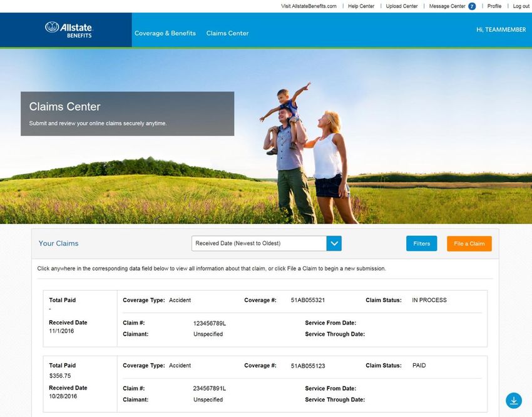
Task: Click the File a Claim button
Action: point(469,243)
